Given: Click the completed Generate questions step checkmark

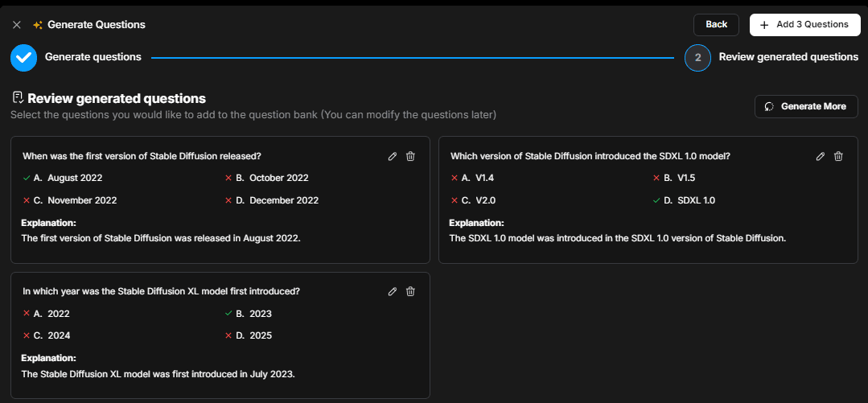Looking at the screenshot, I should coord(24,58).
